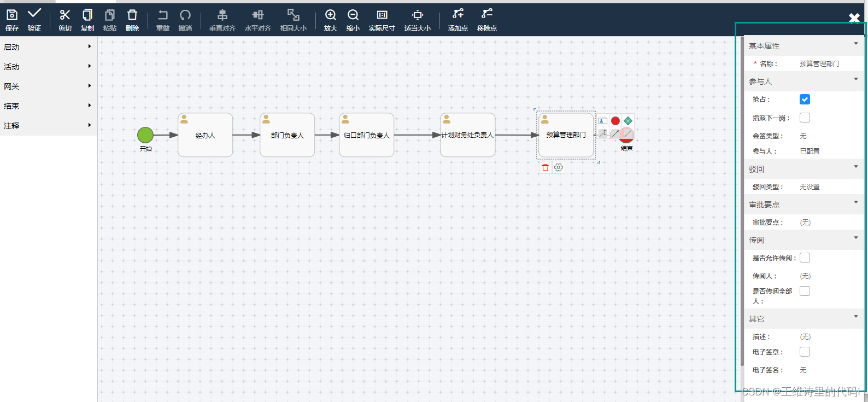The height and width of the screenshot is (402, 868).
Task: Pick the bracket annotation connector icon
Action: (603, 133)
